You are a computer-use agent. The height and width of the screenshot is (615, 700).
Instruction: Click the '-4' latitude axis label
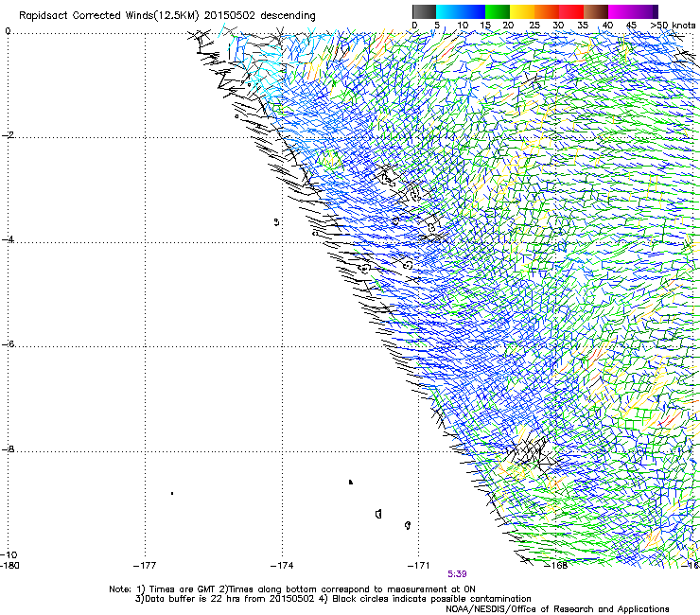click(8, 239)
